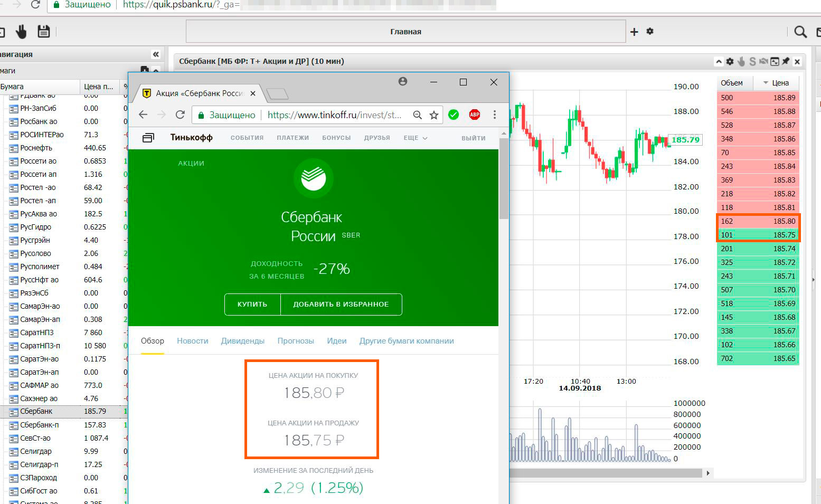Open ДРУЗЬЯ menu in Tinkoff header
This screenshot has height=504, width=821.
coord(377,138)
